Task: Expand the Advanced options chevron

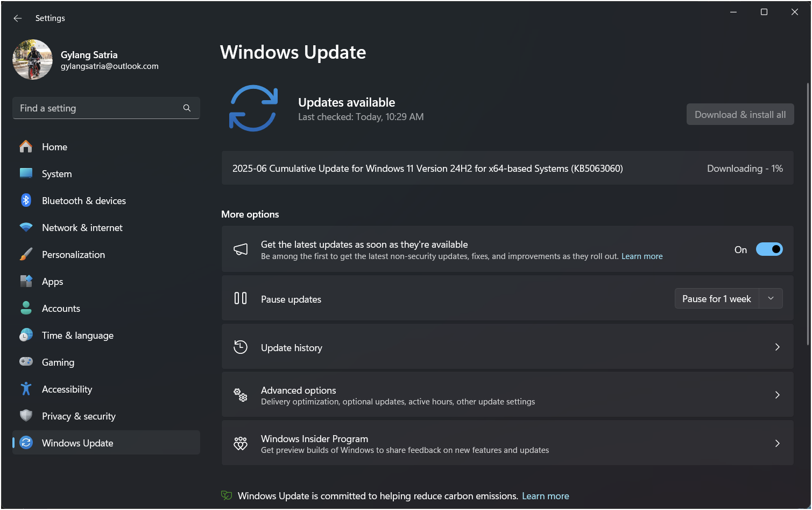Action: tap(777, 395)
